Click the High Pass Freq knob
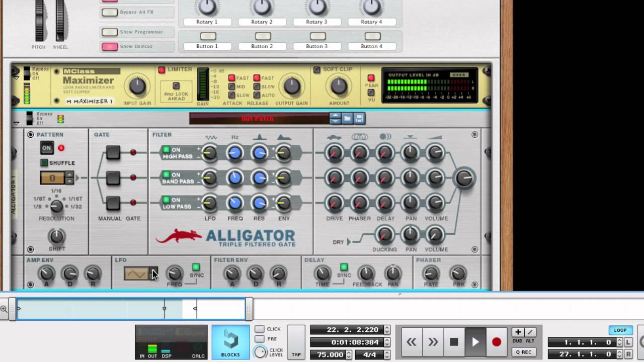This screenshot has width=644, height=362. click(x=234, y=153)
